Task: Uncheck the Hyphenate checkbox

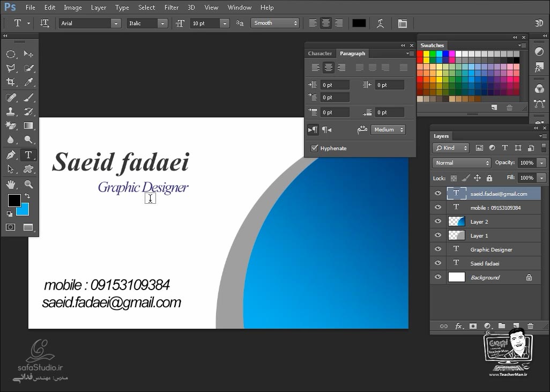Action: pos(314,148)
